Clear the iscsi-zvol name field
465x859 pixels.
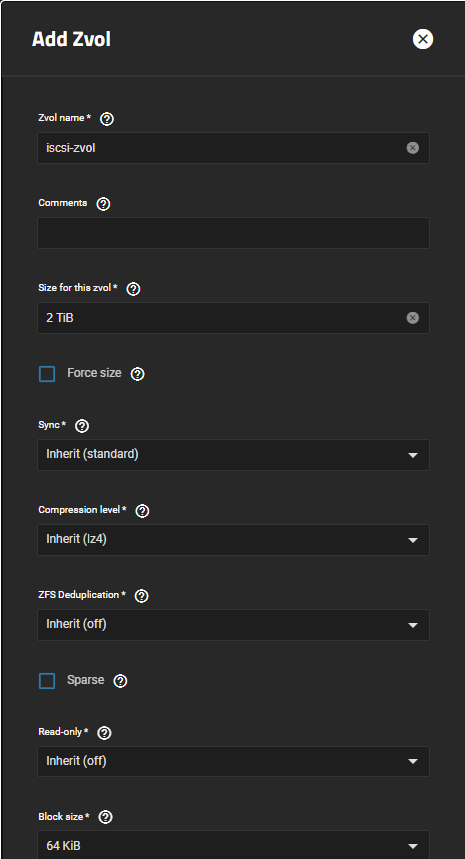[412, 148]
